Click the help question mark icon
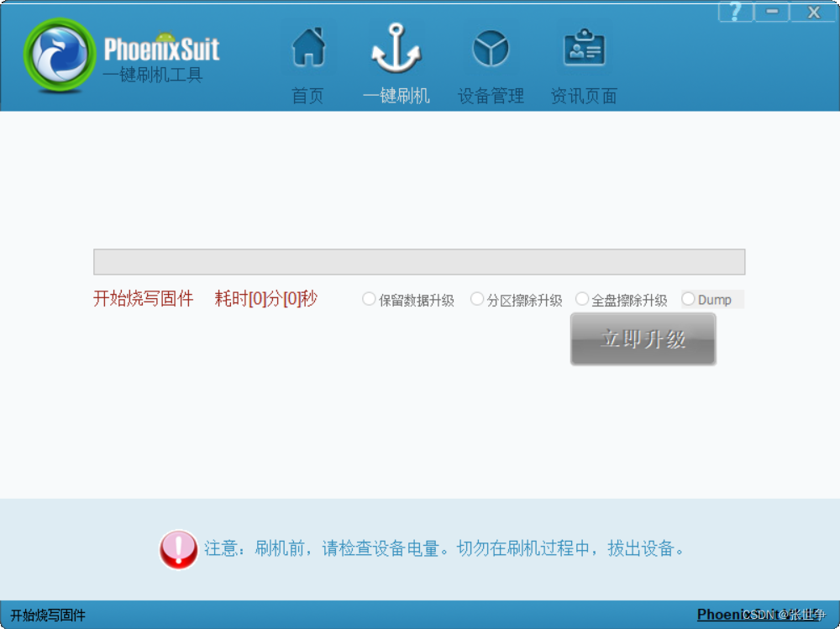840x629 pixels. click(735, 12)
